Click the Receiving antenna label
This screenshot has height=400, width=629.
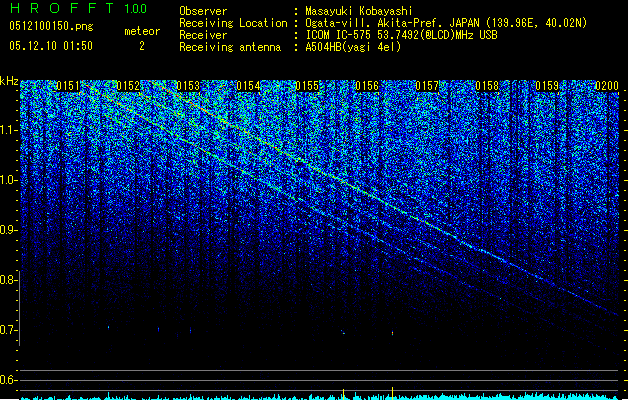tap(230, 47)
